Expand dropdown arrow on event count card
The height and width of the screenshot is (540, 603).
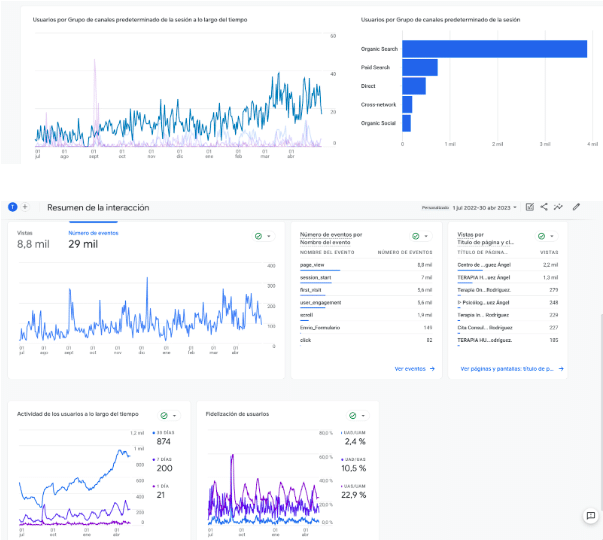(425, 236)
